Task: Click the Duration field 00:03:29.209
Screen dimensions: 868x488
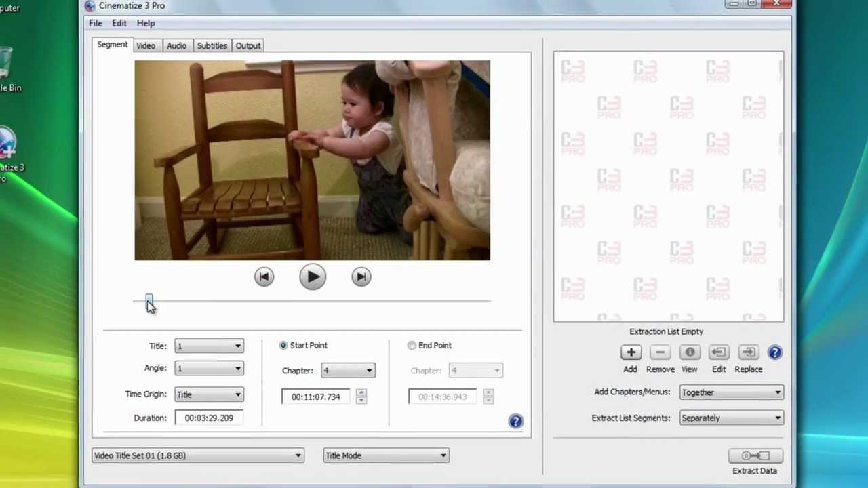Action: pyautogui.click(x=209, y=418)
